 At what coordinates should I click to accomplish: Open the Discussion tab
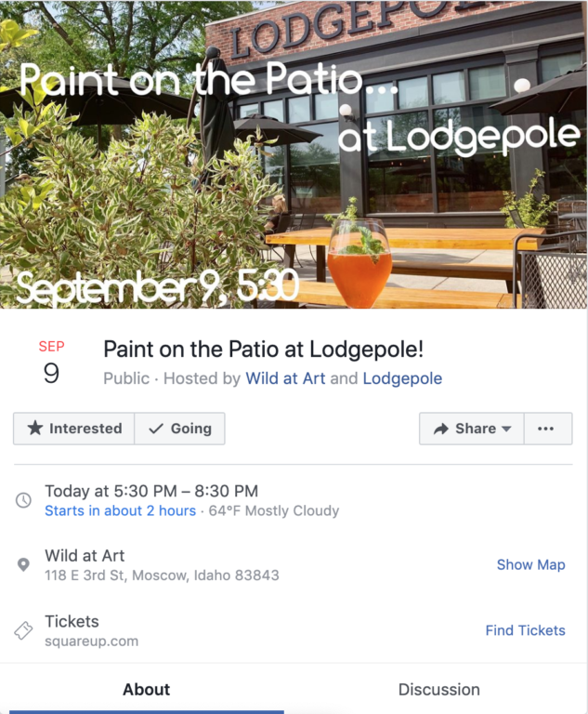(439, 690)
